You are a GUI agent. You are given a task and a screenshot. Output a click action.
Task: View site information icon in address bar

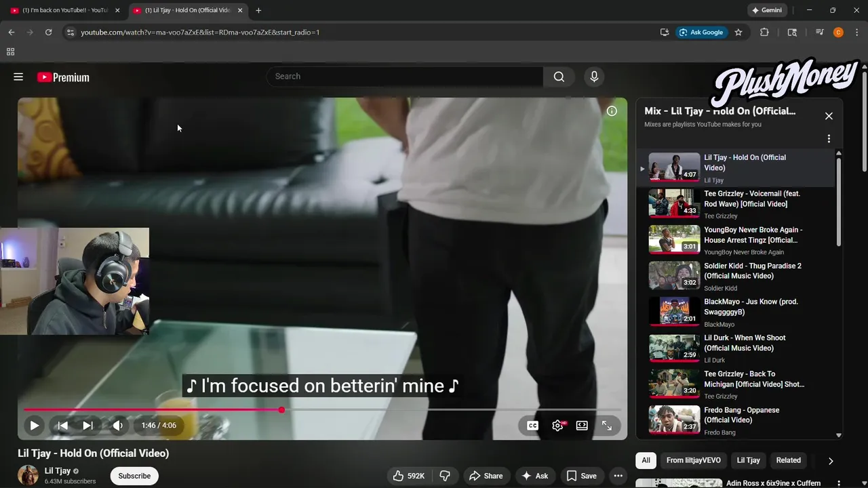[x=70, y=32]
